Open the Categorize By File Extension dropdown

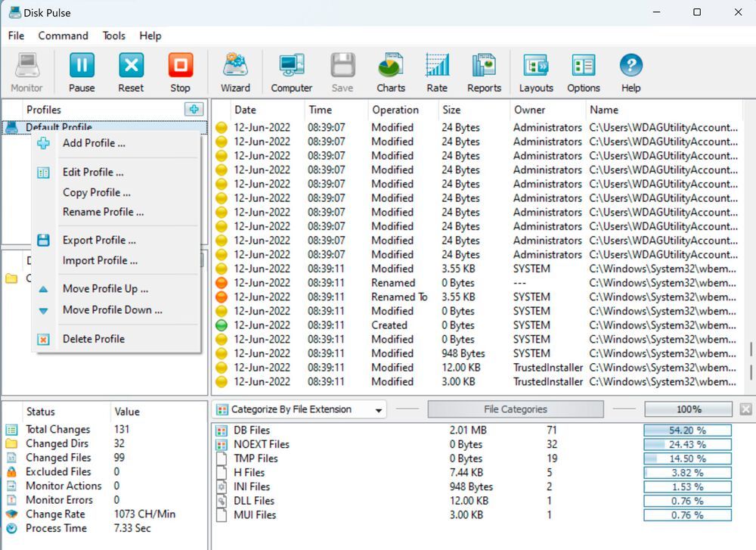click(299, 409)
